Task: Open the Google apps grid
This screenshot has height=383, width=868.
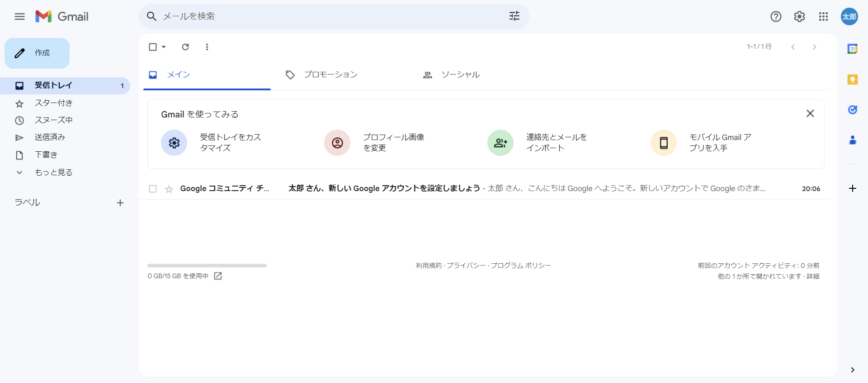Action: [x=823, y=17]
